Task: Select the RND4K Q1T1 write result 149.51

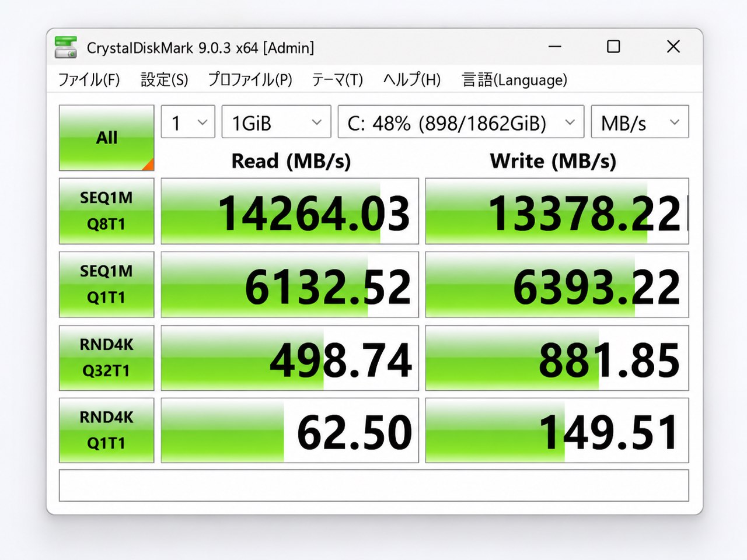Action: coord(557,430)
